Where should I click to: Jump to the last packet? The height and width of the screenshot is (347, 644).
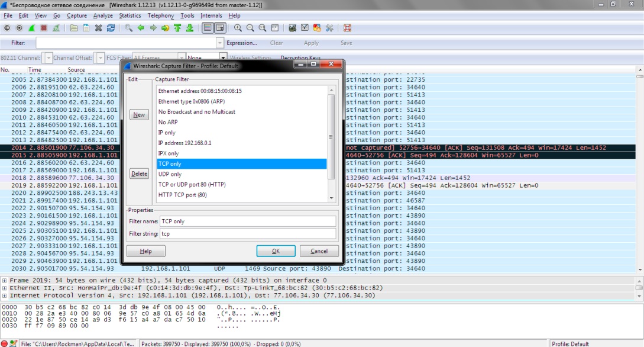pos(190,28)
